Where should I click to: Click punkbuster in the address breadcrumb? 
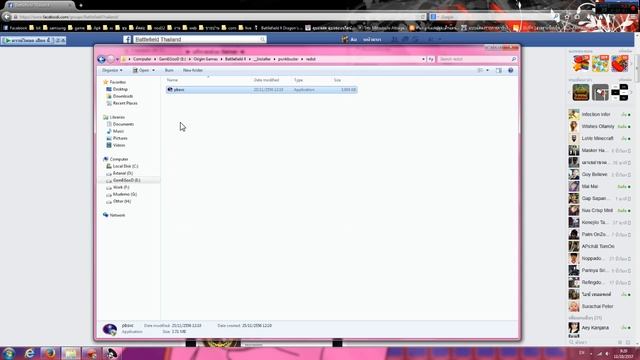coord(288,59)
